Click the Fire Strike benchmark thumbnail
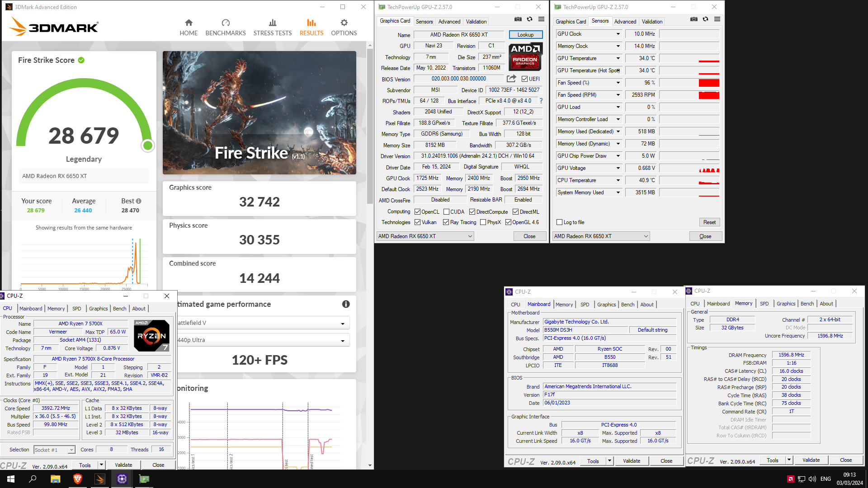The height and width of the screenshot is (488, 868). [259, 113]
